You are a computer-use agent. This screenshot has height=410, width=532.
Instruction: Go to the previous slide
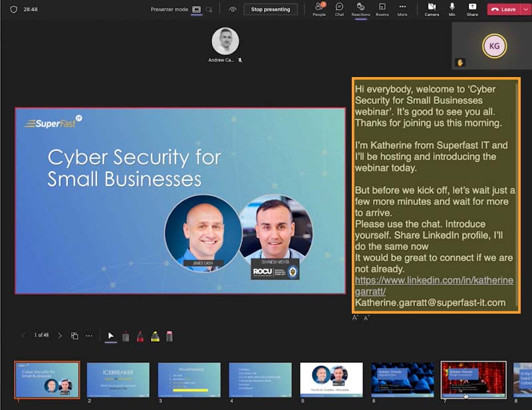coord(23,336)
